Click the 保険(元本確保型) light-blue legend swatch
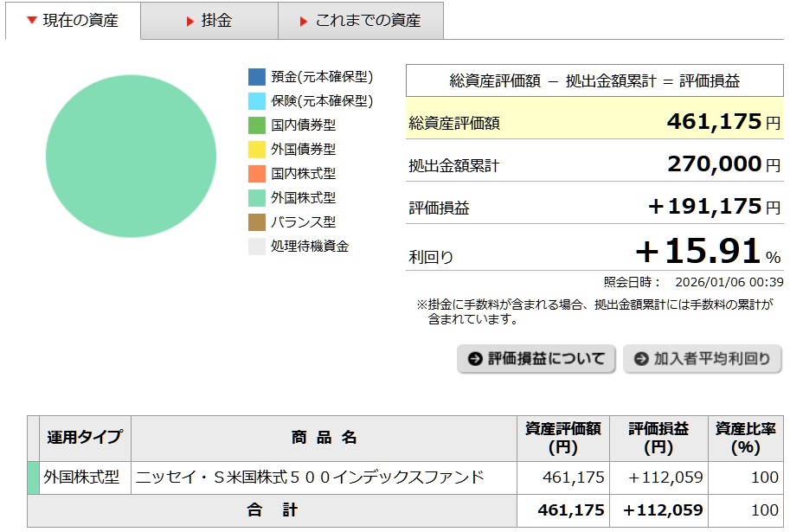 [257, 101]
